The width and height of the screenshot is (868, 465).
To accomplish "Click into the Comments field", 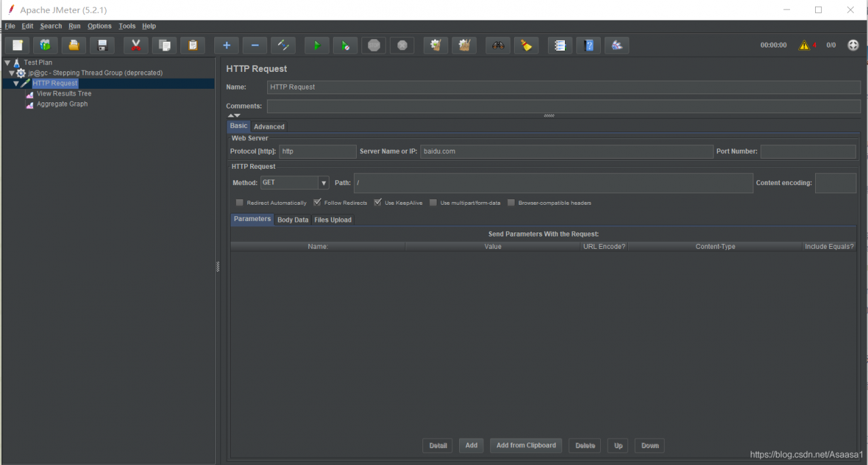I will [564, 106].
